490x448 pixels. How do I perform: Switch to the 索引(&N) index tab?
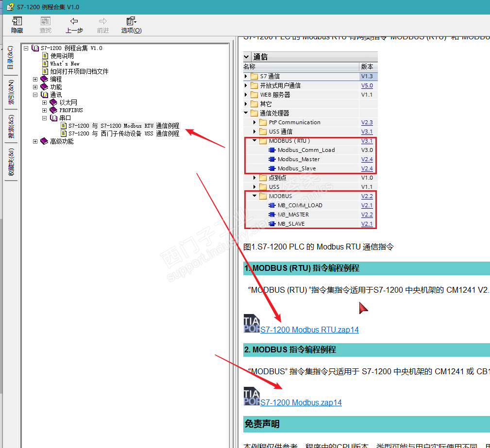click(11, 92)
